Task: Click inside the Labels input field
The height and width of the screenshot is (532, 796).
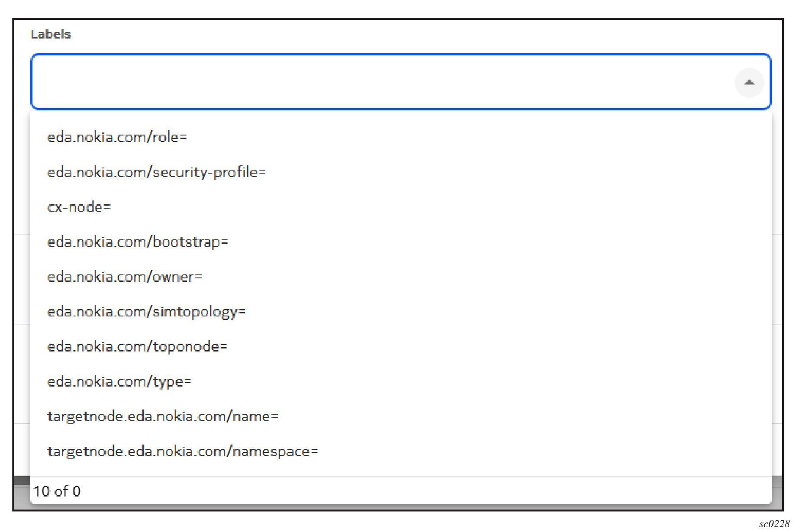Action: 381,82
